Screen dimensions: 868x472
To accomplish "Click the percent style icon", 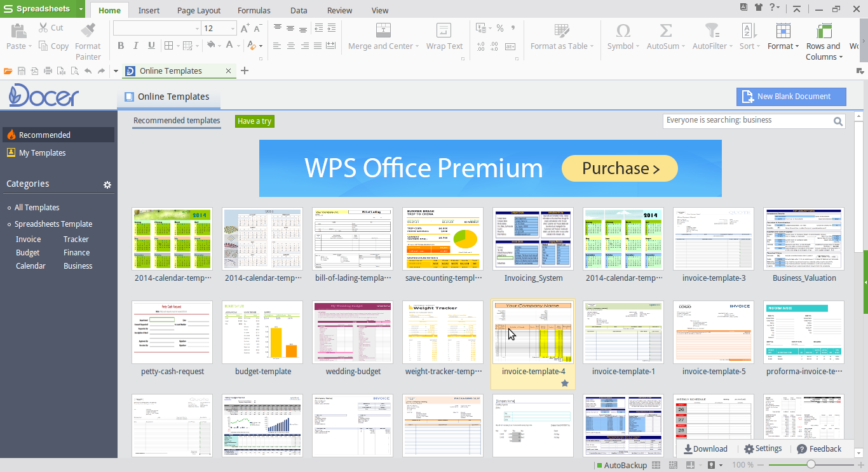I will [x=500, y=28].
